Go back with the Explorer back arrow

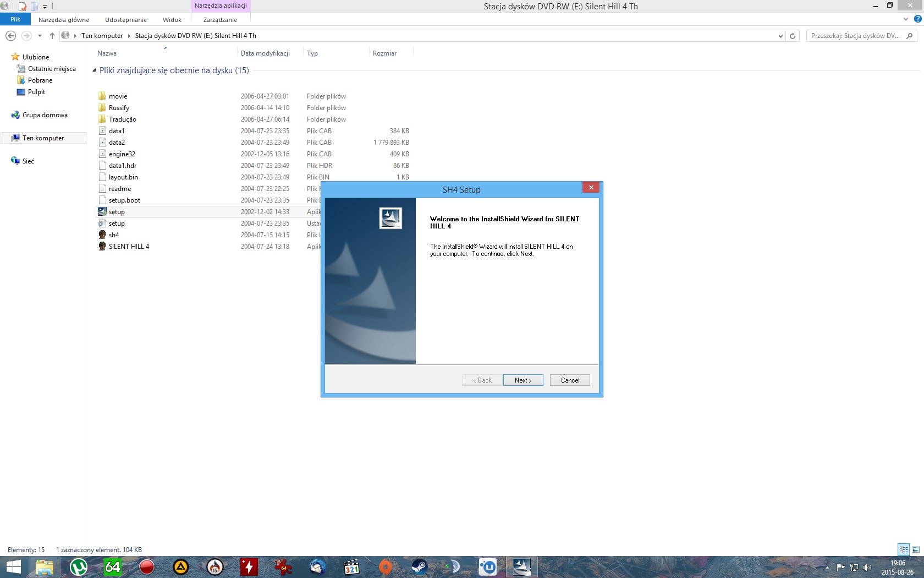tap(10, 36)
